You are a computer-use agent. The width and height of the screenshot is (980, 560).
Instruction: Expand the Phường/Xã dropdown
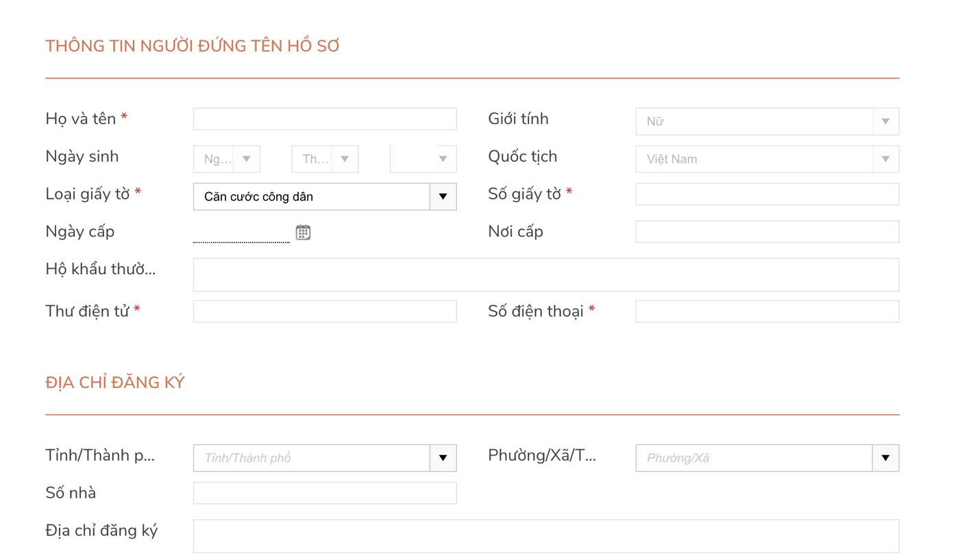pos(766,458)
